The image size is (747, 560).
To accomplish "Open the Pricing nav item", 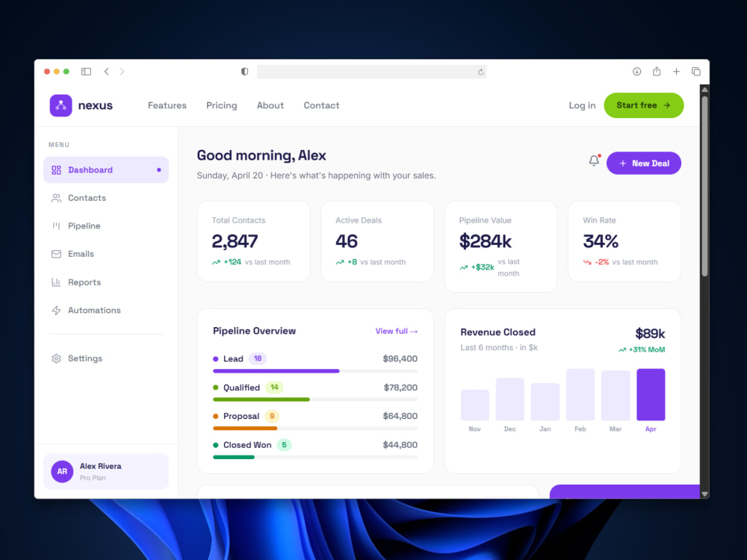I will [x=222, y=105].
